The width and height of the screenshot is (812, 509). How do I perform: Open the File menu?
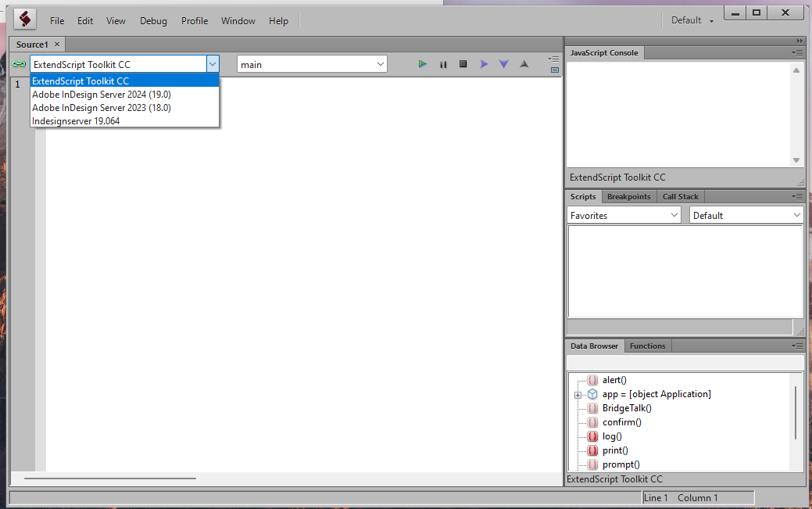(x=57, y=21)
